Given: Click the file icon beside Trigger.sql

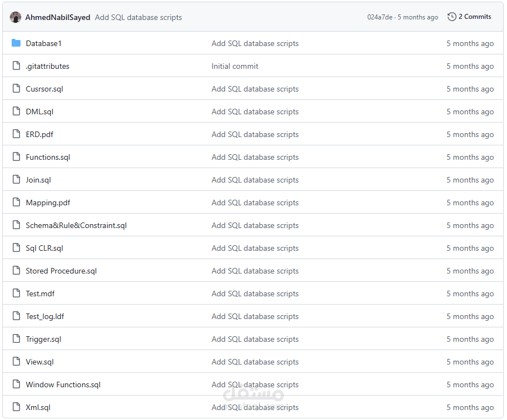Looking at the screenshot, I should (x=16, y=339).
